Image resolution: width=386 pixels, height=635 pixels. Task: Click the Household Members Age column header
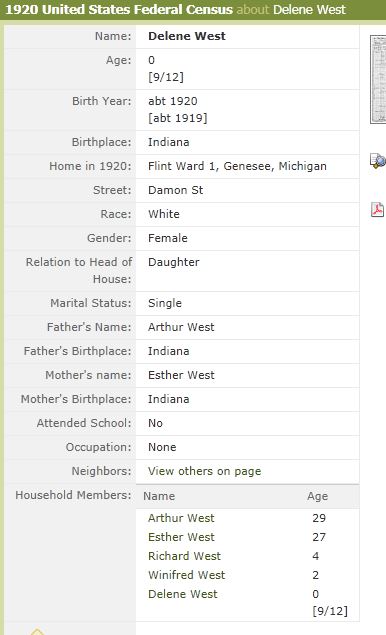(318, 496)
